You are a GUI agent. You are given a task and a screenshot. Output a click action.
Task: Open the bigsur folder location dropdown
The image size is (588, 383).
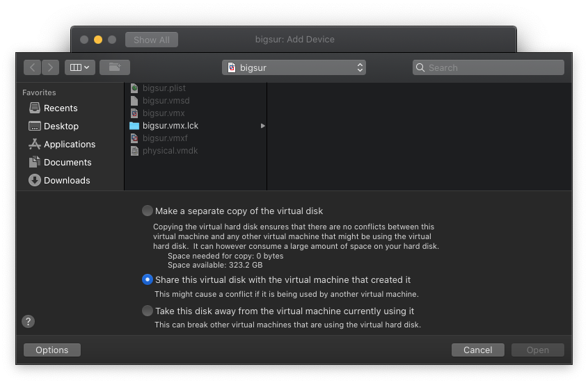[294, 67]
